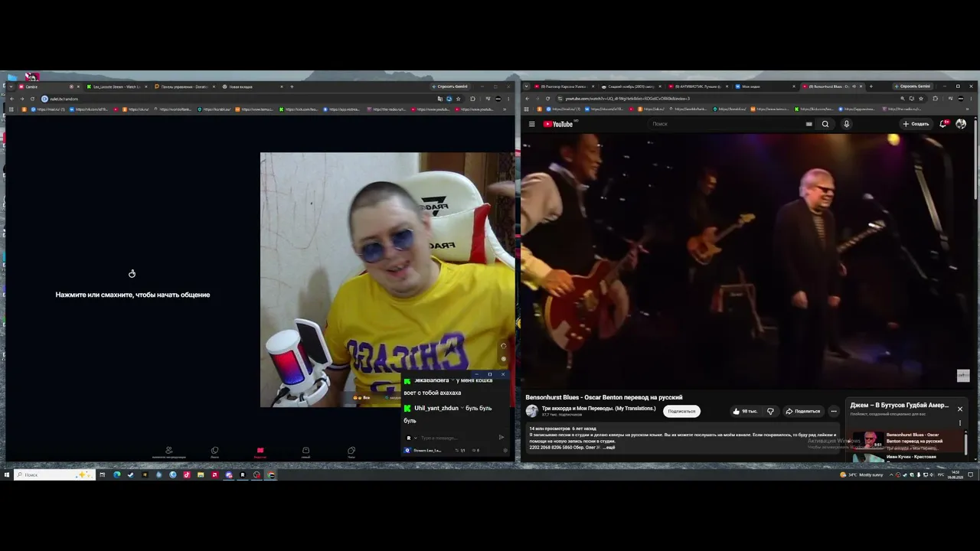Start YouTube voice search with microphone
Screen dimensions: 980x551
tap(846, 124)
